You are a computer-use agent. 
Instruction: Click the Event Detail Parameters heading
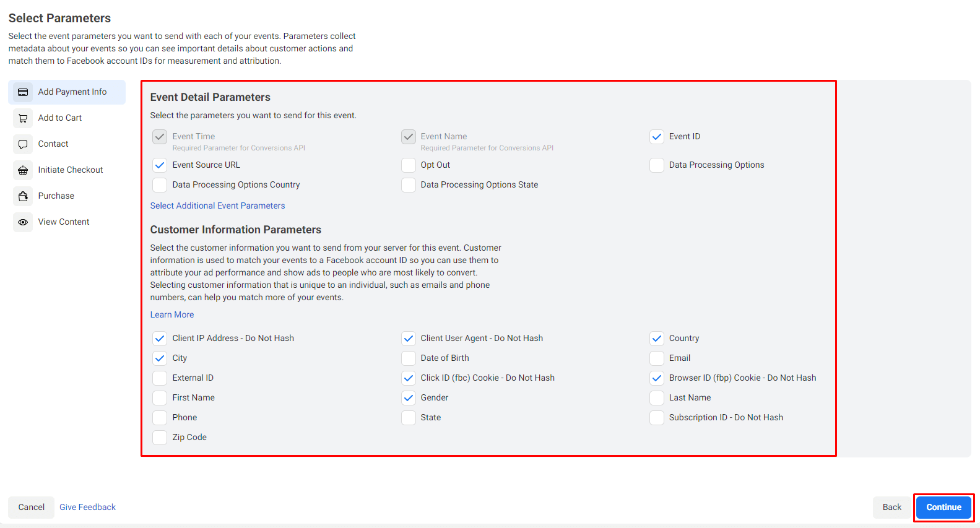pos(210,97)
